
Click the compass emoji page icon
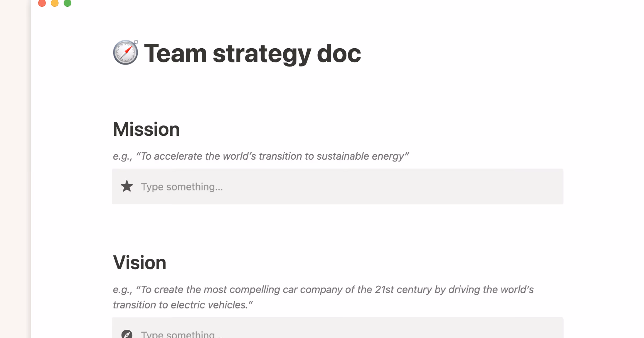[126, 53]
